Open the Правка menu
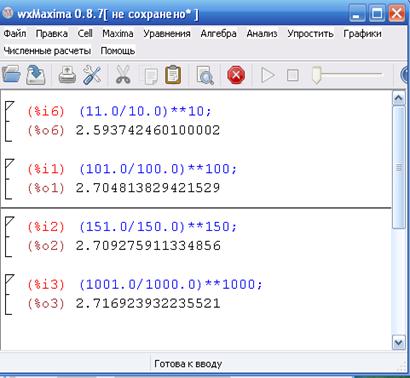 pyautogui.click(x=52, y=33)
